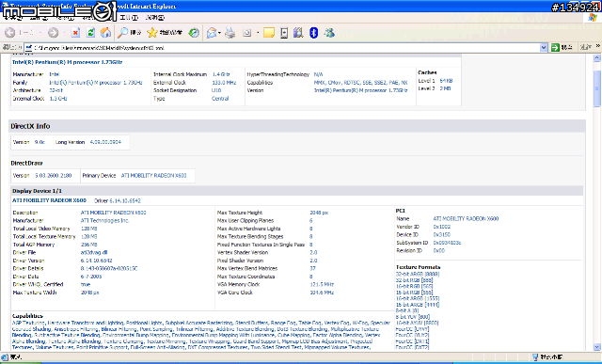Open the Edit button dropdown arrow

[x=258, y=33]
